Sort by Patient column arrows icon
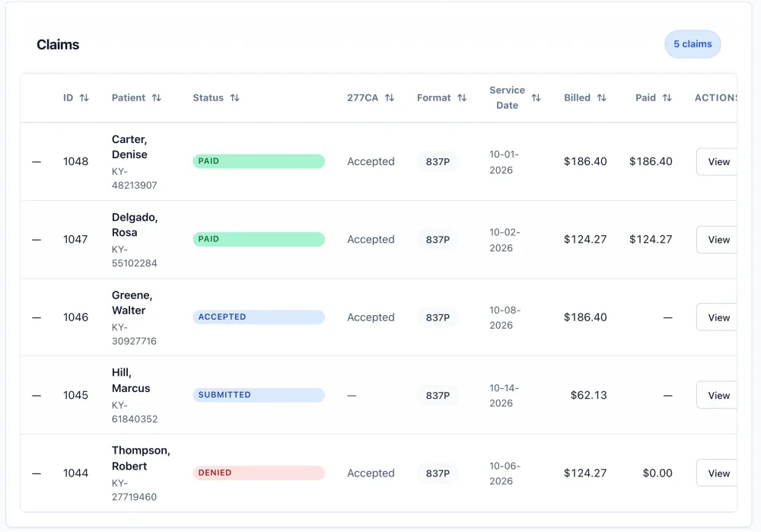Screen dimensions: 761x532 click(156, 97)
